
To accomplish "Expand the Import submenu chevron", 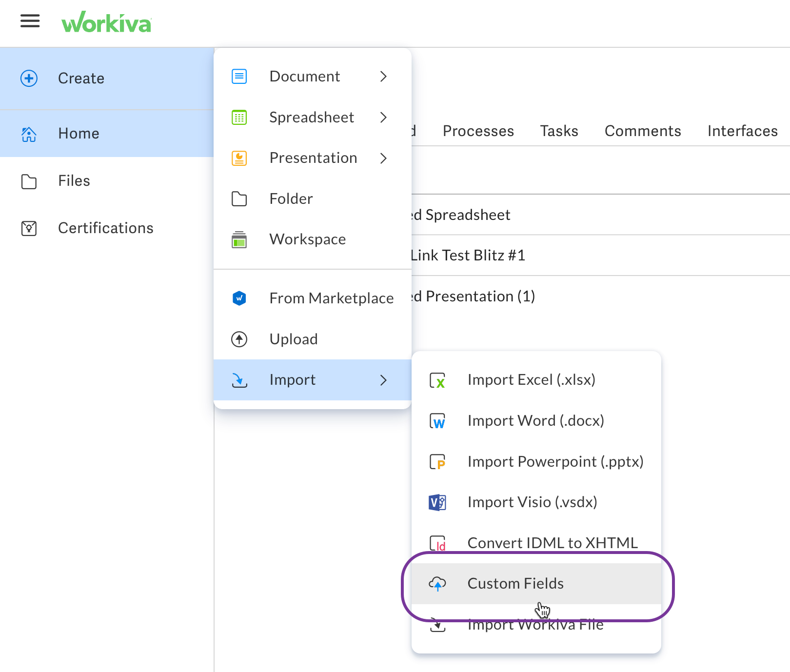I will click(x=384, y=380).
